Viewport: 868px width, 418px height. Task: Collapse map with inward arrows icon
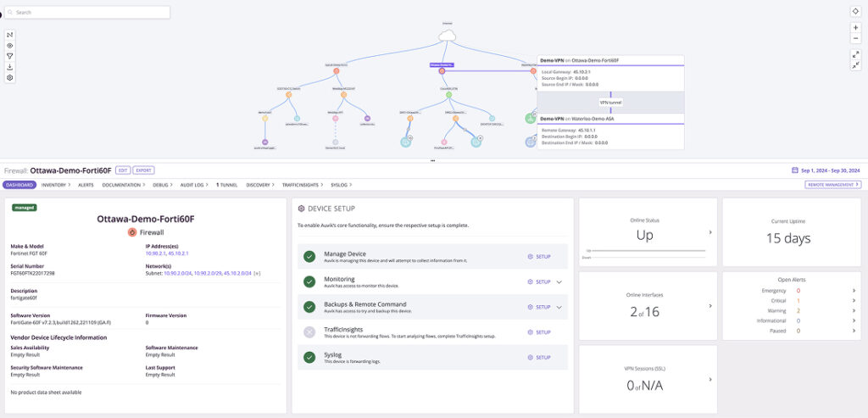pos(856,64)
